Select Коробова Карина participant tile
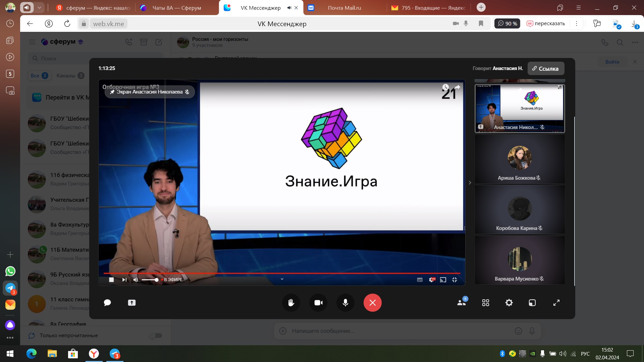This screenshot has height=362, width=644. (520, 209)
